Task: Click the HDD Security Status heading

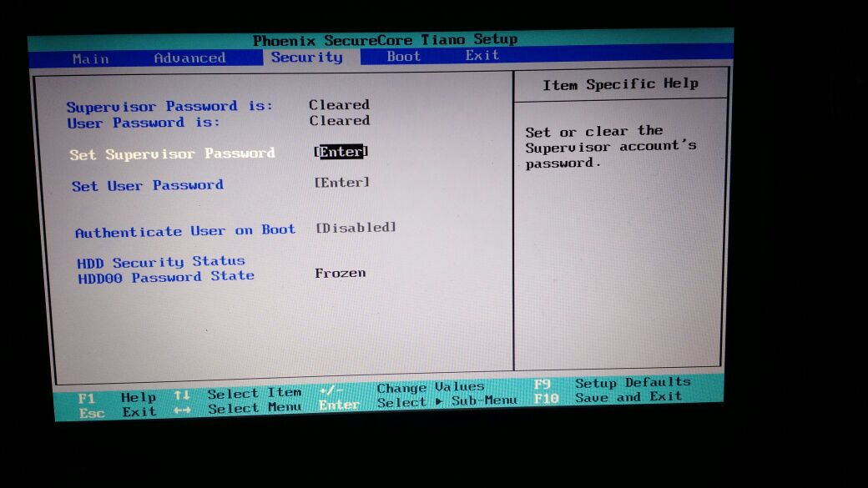Action: tap(160, 262)
